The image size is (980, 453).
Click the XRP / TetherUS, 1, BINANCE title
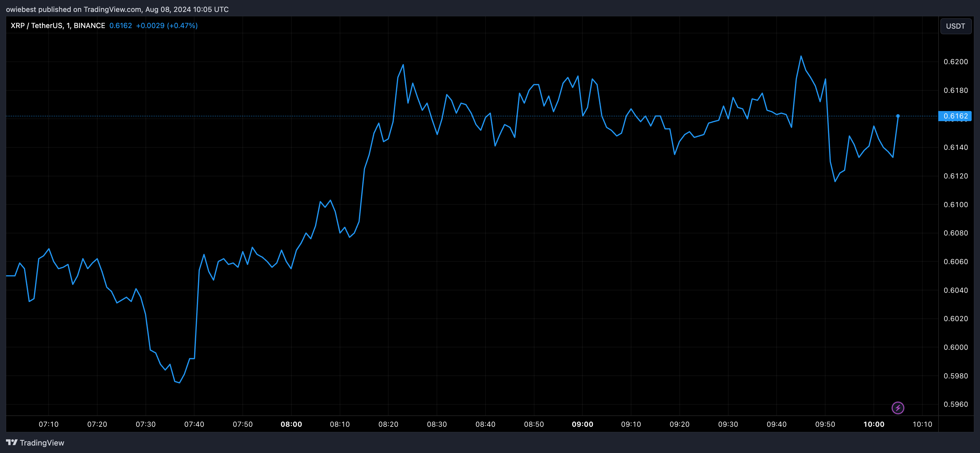[x=58, y=25]
